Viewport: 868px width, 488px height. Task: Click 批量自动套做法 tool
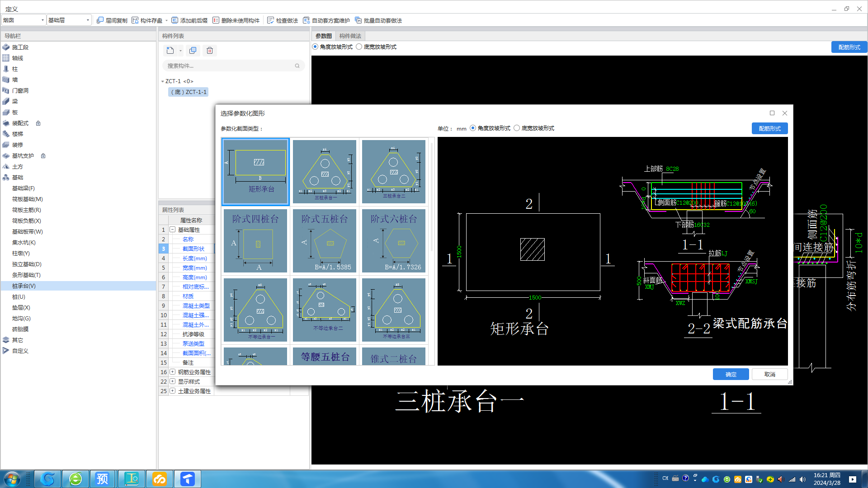click(x=378, y=20)
